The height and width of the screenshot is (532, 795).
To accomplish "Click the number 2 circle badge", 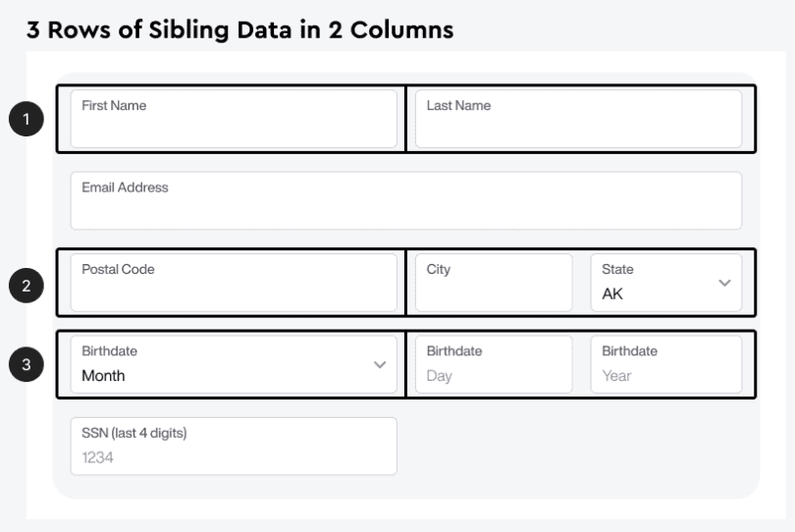I will 26,286.
